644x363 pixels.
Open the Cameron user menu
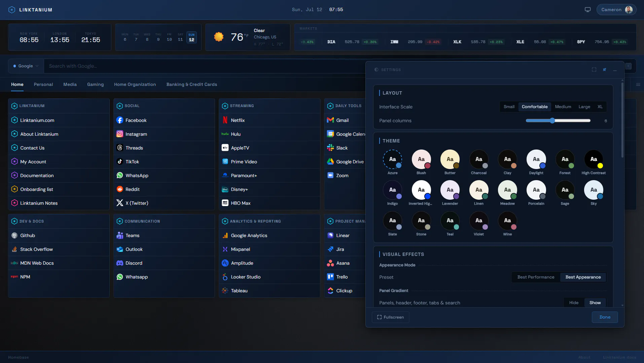[x=616, y=9]
